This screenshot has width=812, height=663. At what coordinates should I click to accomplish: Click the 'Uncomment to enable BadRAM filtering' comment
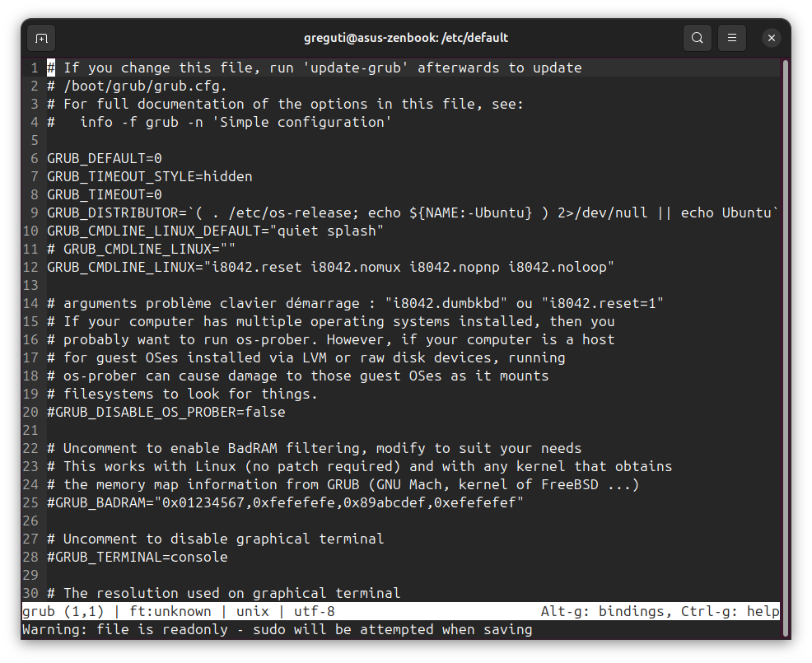(315, 449)
